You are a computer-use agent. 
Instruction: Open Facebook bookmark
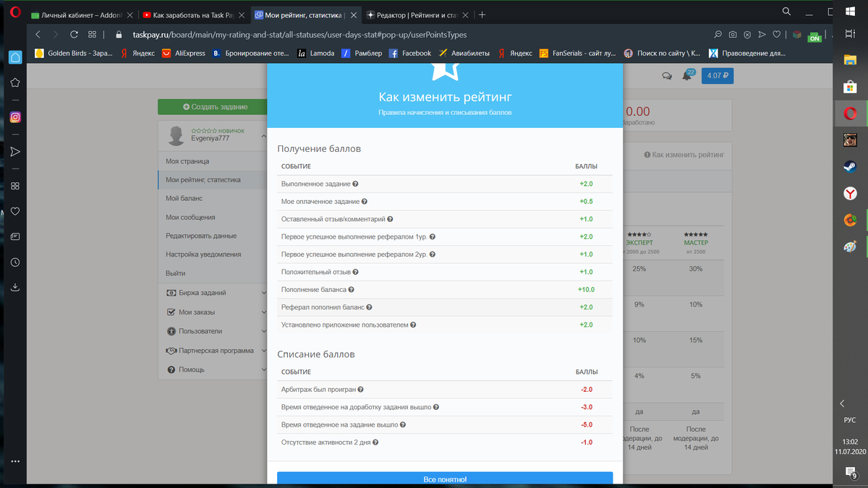[409, 53]
